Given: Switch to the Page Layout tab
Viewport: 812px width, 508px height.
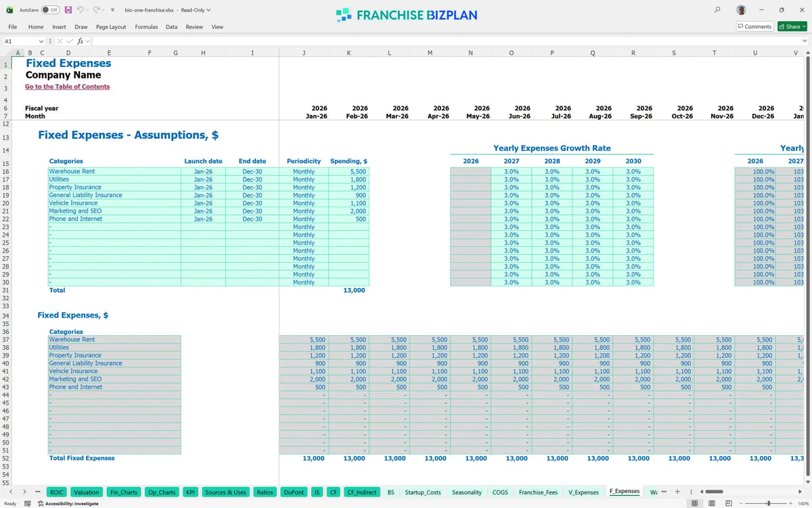Looking at the screenshot, I should [111, 27].
